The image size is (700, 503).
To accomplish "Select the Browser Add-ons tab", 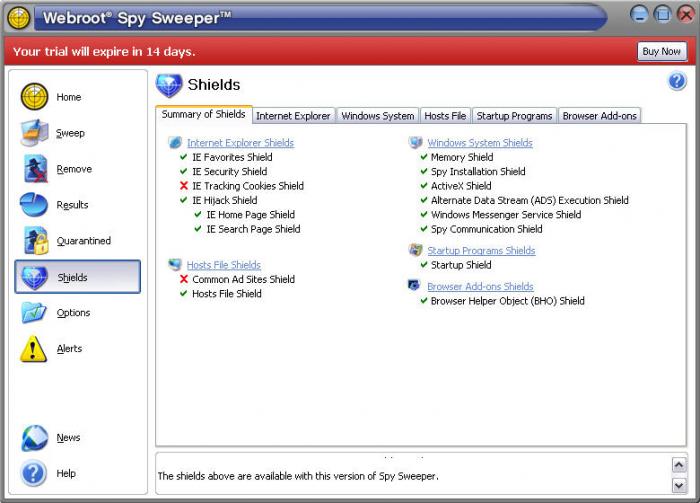I will (x=599, y=116).
